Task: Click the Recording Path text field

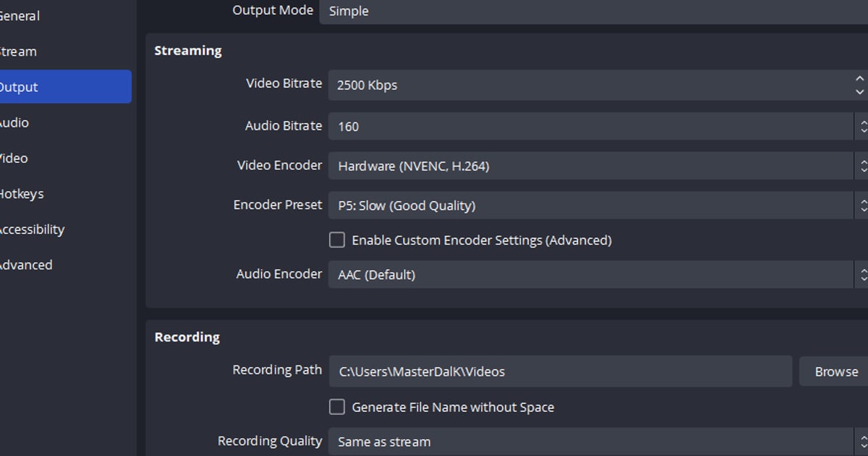Action: 561,371
